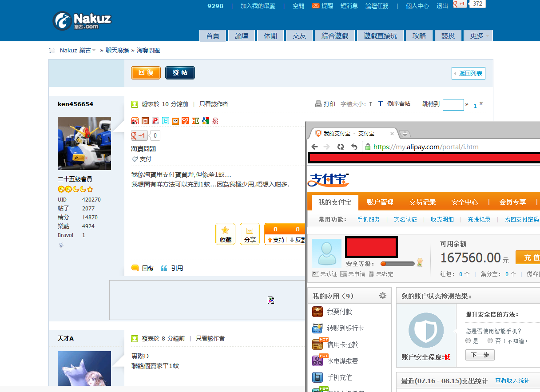Vote 支持 on ken456654's post
Screen dimensions: 540x392
point(275,240)
